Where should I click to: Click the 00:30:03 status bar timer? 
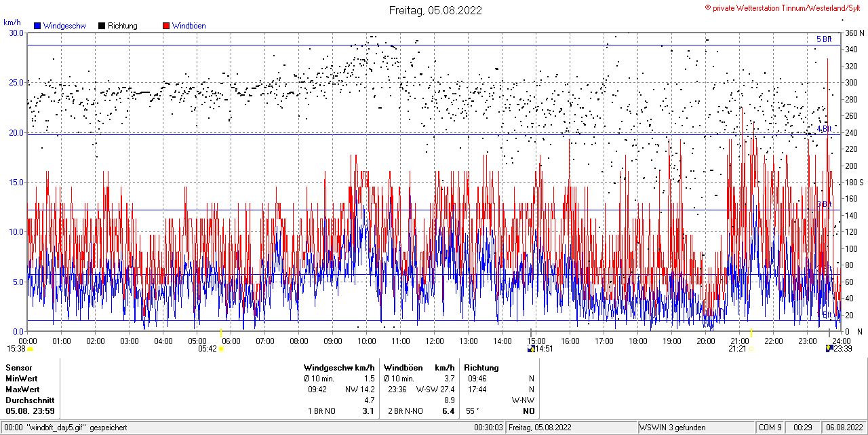[x=488, y=428]
